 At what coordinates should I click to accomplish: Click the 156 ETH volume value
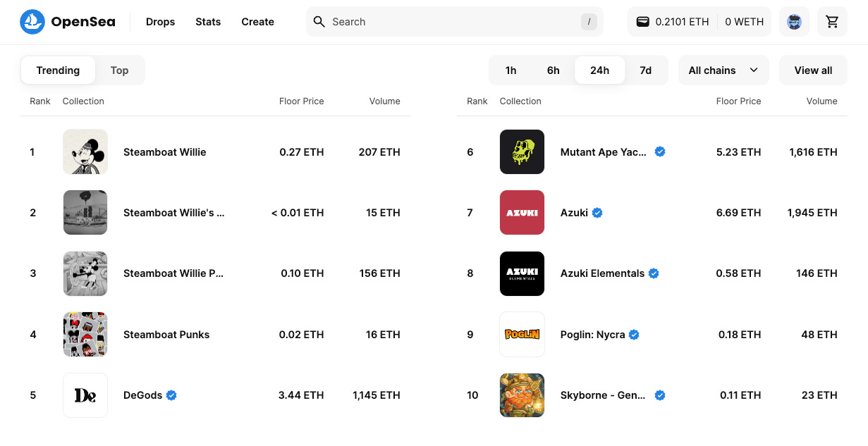(x=380, y=273)
